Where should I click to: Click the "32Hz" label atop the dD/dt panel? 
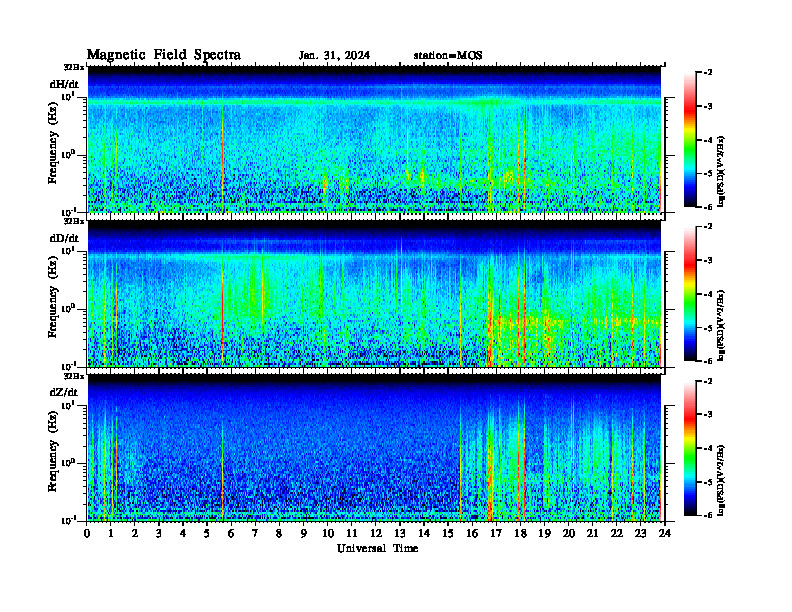point(74,221)
